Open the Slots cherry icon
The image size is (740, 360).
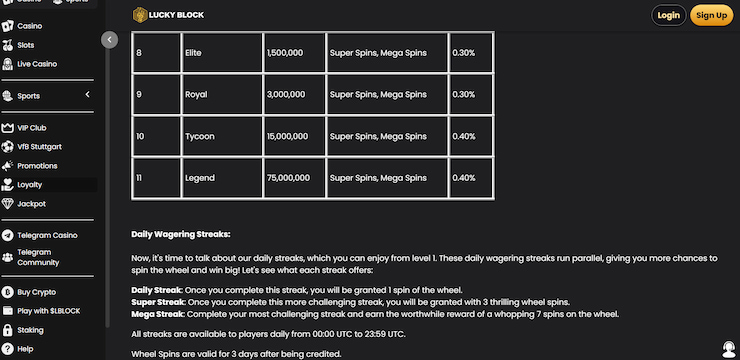click(8, 45)
